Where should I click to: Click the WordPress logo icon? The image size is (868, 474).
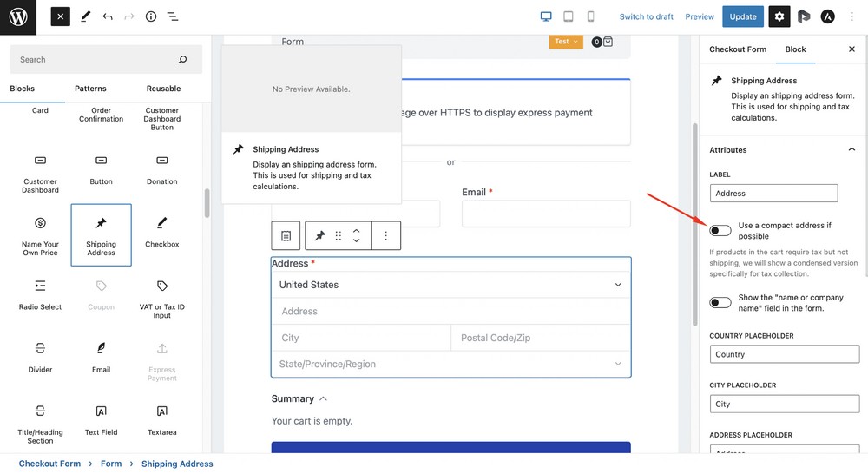pyautogui.click(x=17, y=16)
